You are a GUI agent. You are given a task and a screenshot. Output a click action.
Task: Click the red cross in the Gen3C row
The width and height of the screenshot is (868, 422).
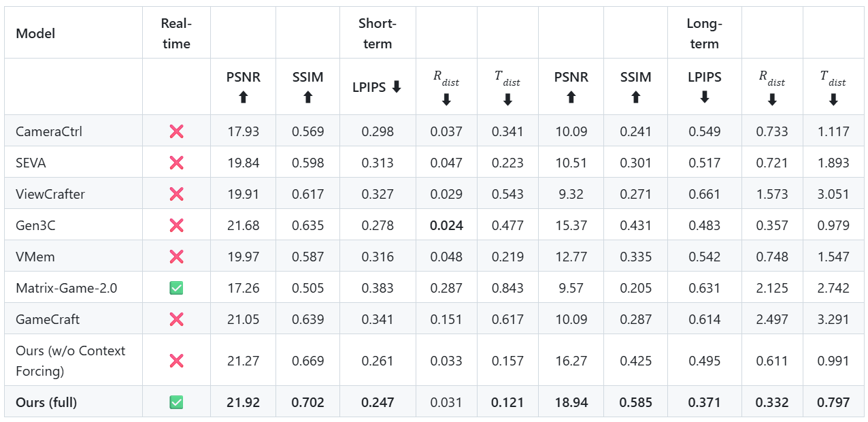(176, 225)
